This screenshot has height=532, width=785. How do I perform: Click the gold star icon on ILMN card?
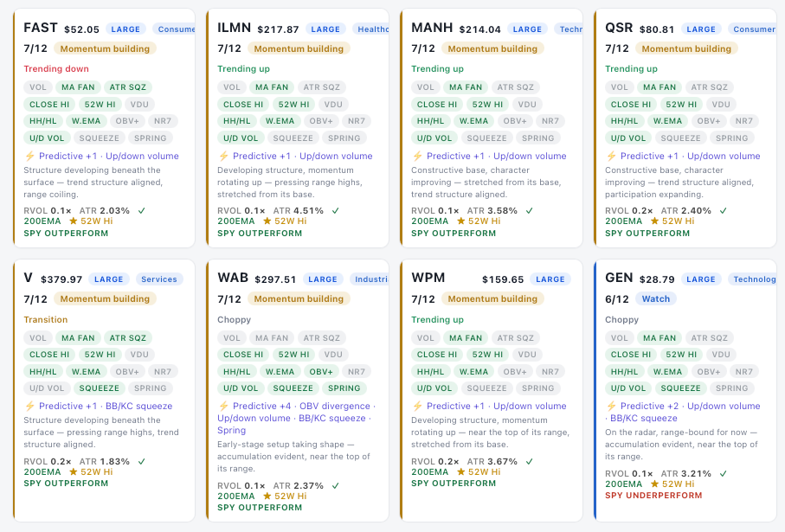pyautogui.click(x=267, y=221)
